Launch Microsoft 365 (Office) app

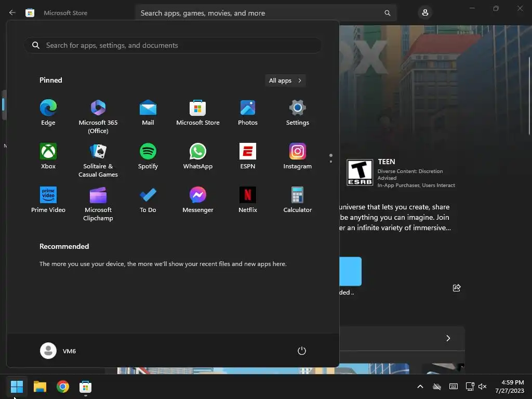point(98,117)
